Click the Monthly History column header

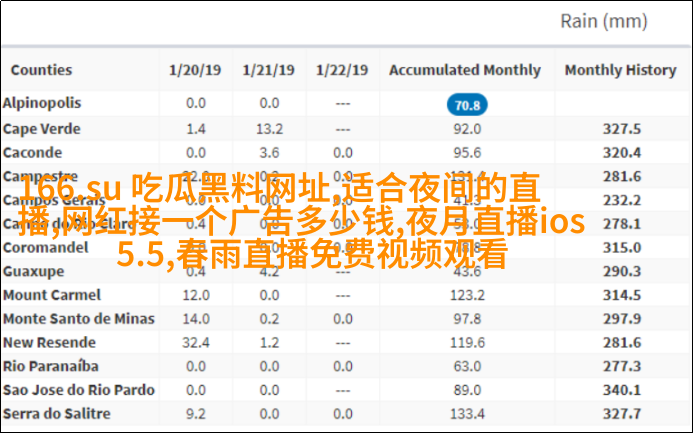[x=621, y=70]
